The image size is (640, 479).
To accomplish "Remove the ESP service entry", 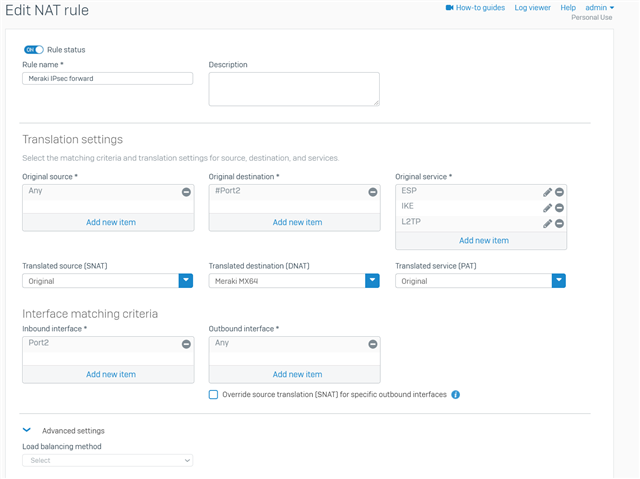I will [560, 192].
